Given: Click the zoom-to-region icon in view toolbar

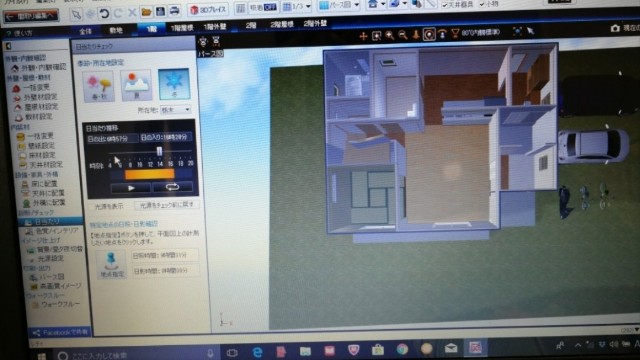Looking at the screenshot, I should coord(376,36).
